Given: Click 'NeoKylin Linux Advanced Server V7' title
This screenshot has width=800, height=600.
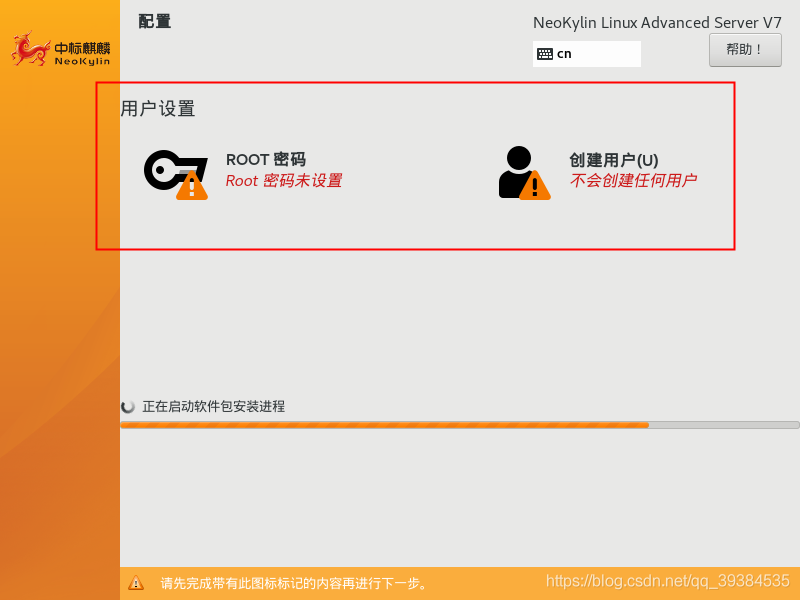Looking at the screenshot, I should click(x=657, y=23).
